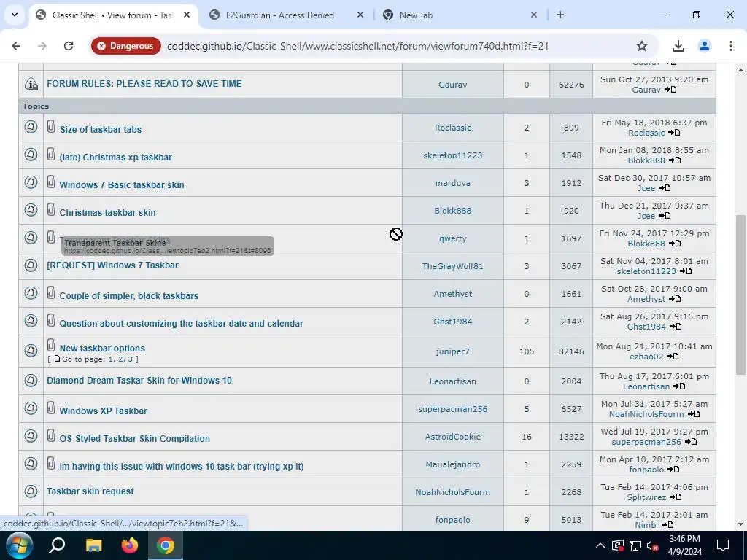Click the topic status icon in the Christmas taskbar skin row

[31, 209]
